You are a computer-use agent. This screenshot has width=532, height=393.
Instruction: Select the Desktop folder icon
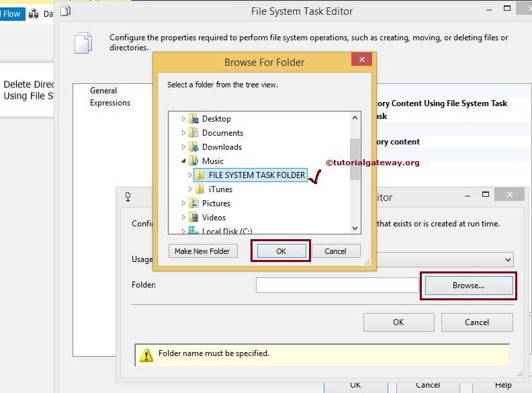click(x=193, y=119)
